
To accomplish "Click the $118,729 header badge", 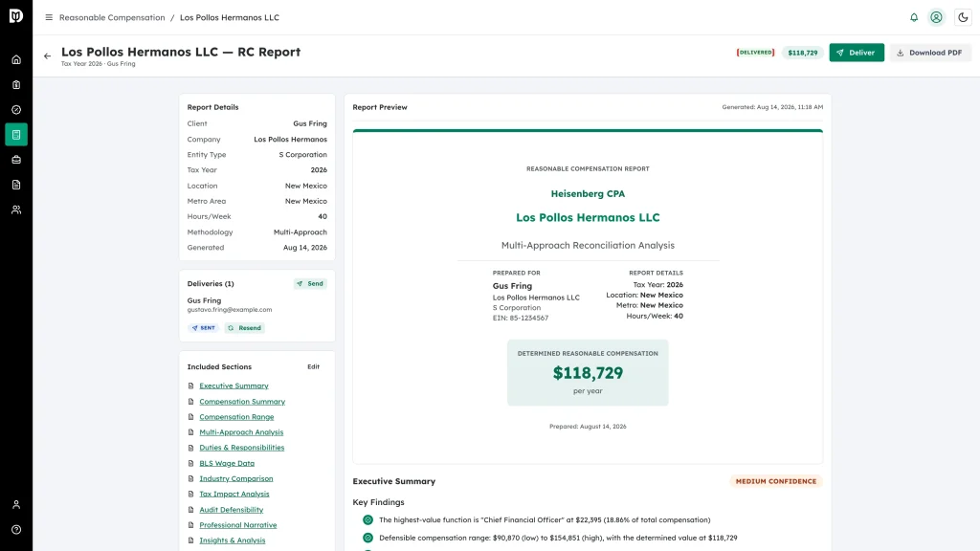I will pyautogui.click(x=803, y=54).
